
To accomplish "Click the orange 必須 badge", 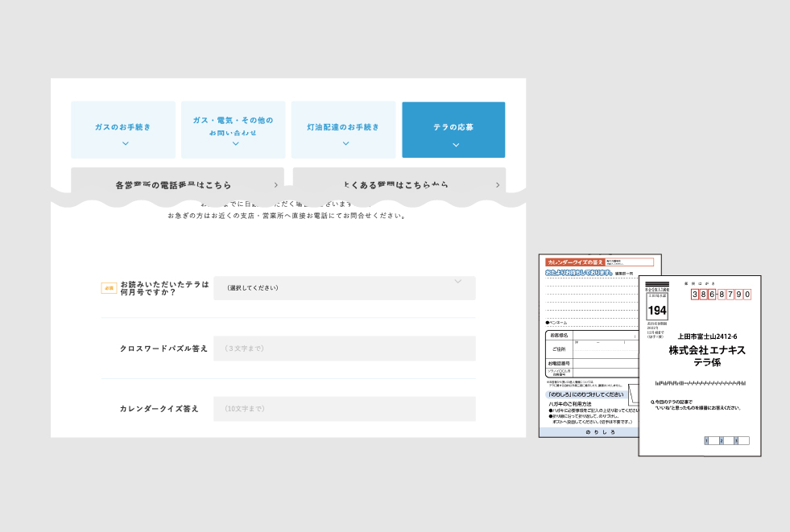I will [109, 288].
